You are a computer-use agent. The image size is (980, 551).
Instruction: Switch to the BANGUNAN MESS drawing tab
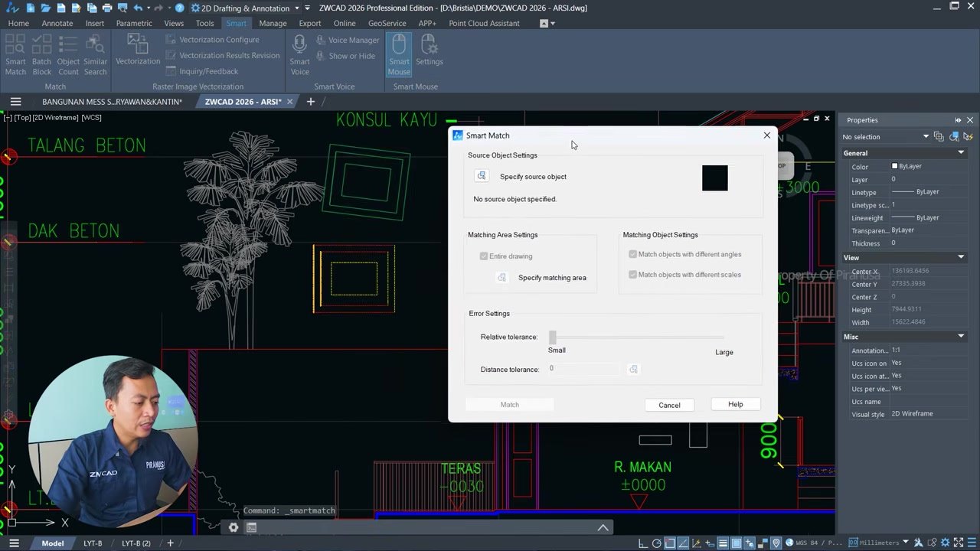112,102
